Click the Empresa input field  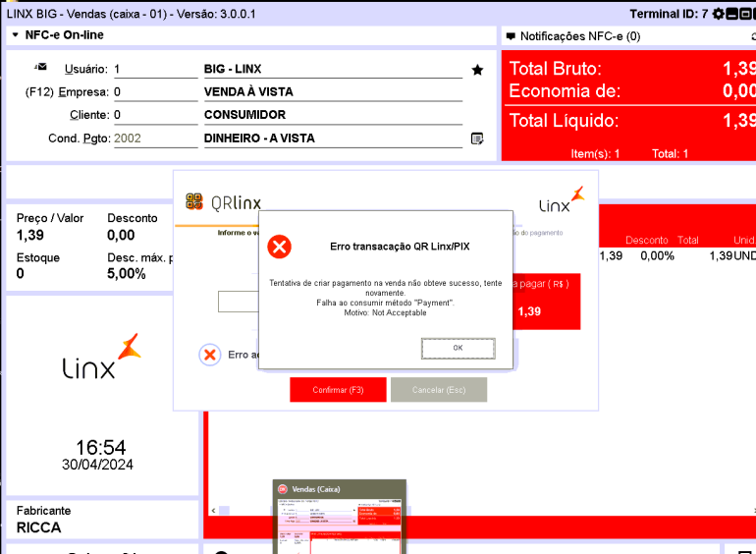(x=155, y=91)
